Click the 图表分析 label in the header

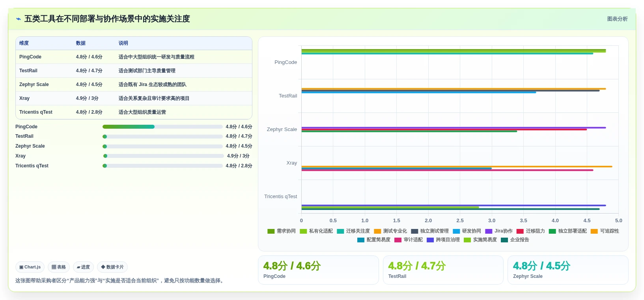(617, 19)
